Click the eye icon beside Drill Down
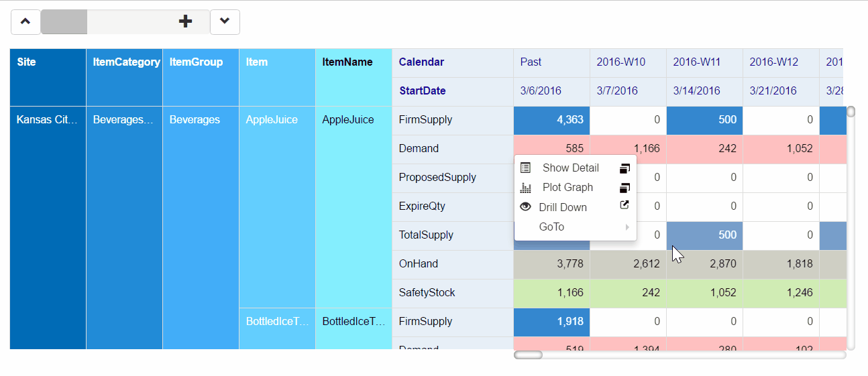Screen dimensions: 868x376 pos(526,207)
